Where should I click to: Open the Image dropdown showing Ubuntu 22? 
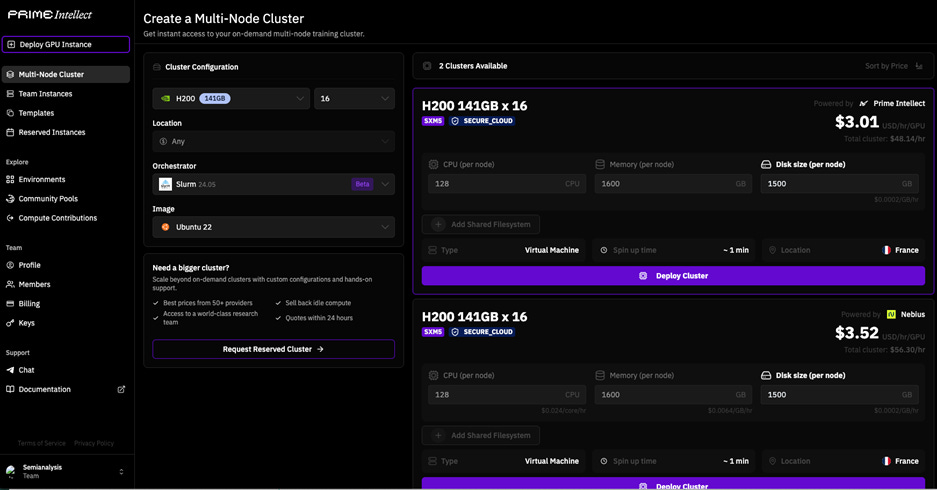[x=274, y=227]
